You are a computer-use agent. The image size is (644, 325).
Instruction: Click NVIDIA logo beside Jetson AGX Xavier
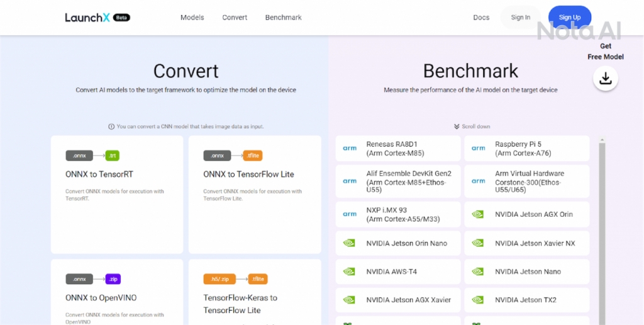[x=348, y=300]
